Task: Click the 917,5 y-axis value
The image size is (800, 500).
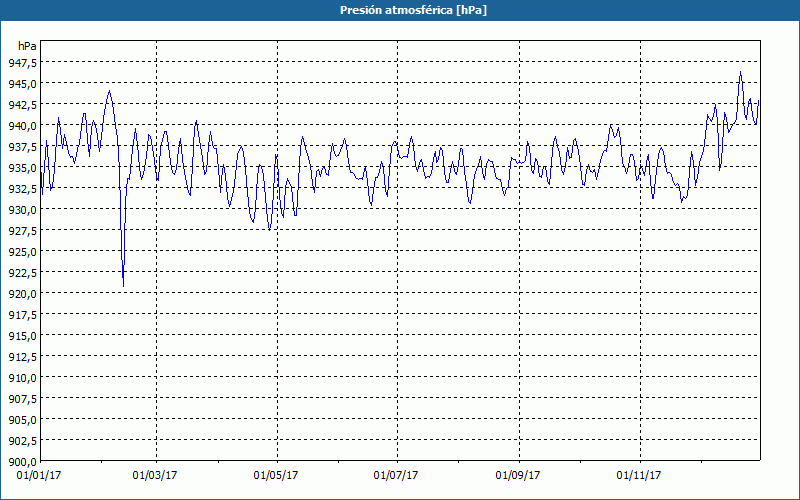Action: [x=22, y=314]
